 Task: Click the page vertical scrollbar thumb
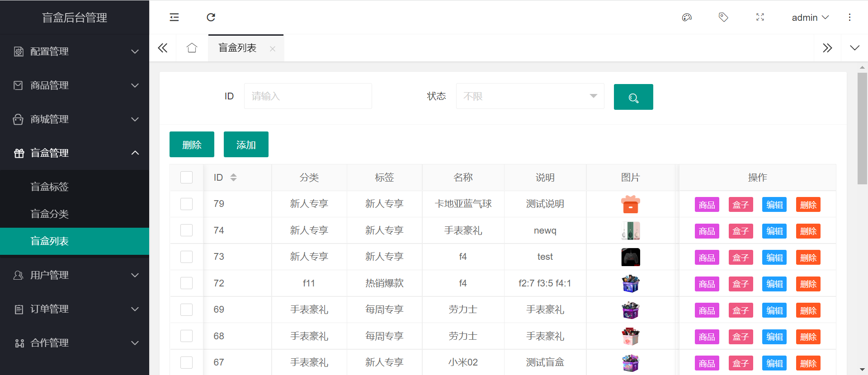click(x=862, y=128)
